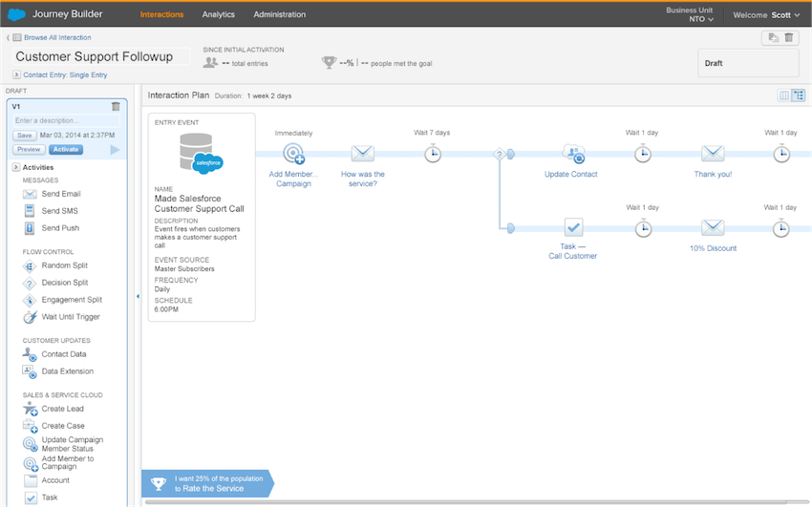Delete version V1 with trash icon

116,106
